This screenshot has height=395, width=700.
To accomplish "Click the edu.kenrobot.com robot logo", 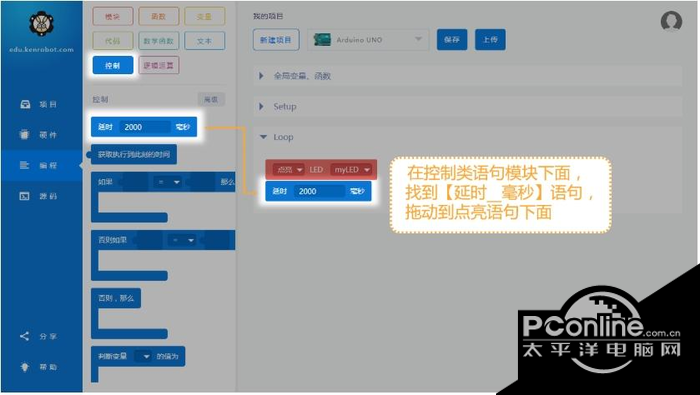I will (42, 23).
